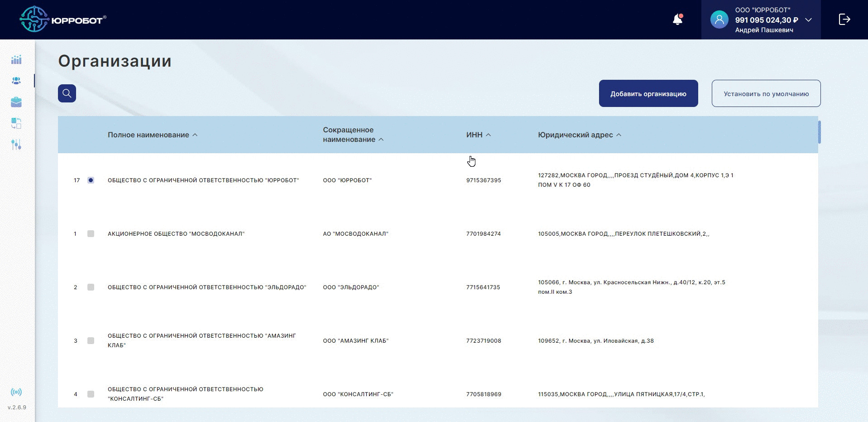The height and width of the screenshot is (422, 868).
Task: Click ООО "ЮРРОБОТ" short name cell
Action: [347, 180]
